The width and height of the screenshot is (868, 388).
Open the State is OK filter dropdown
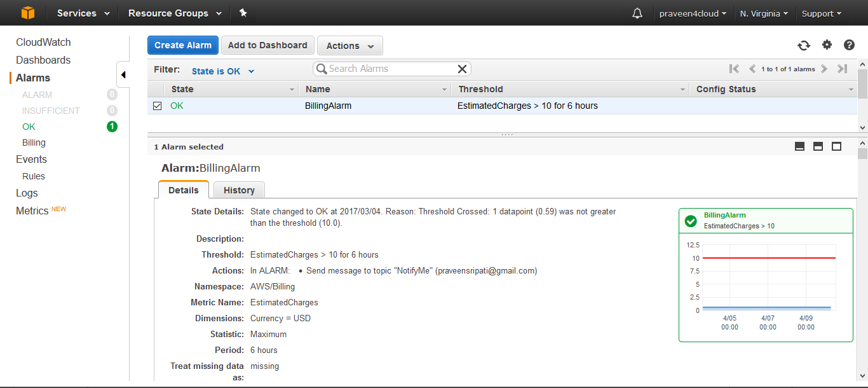coord(222,71)
